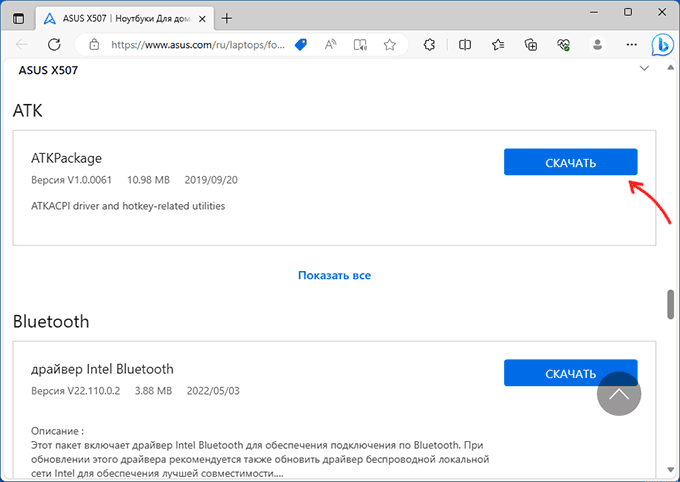The width and height of the screenshot is (680, 482).
Task: Click the Bluetooth section heading
Action: click(51, 322)
